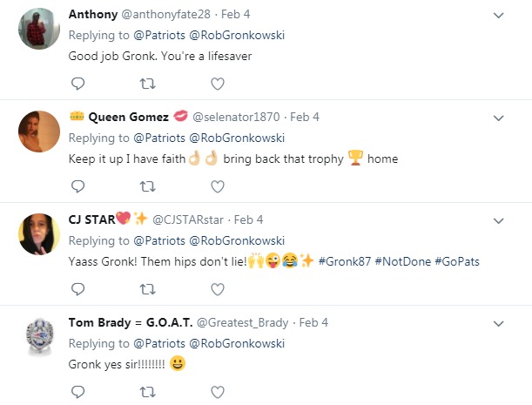Viewport: 532px width, 405px height.
Task: Open Anthony's profile picture
Action: click(39, 31)
